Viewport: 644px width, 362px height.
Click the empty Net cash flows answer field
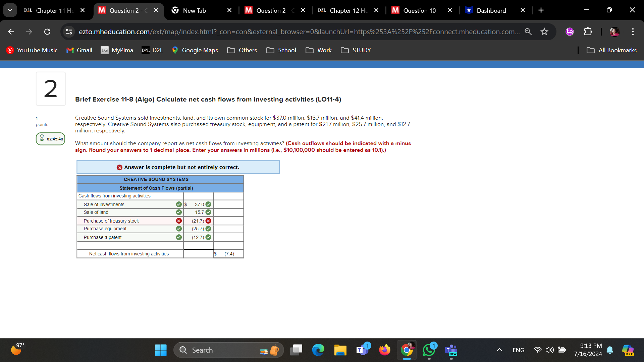point(198,254)
